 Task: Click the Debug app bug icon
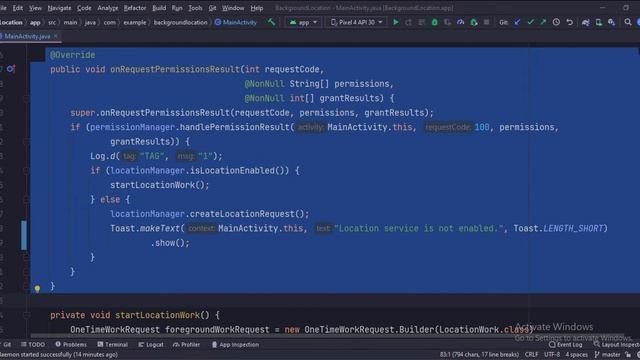pyautogui.click(x=434, y=22)
